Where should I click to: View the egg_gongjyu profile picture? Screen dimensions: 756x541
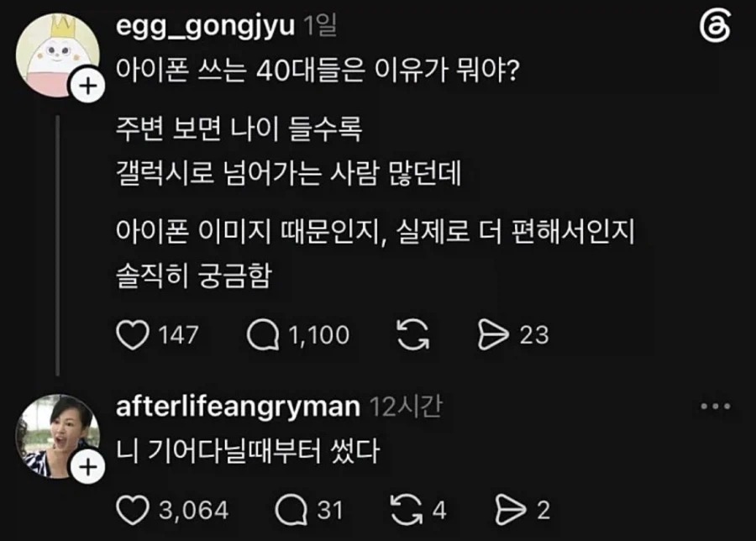pos(58,55)
